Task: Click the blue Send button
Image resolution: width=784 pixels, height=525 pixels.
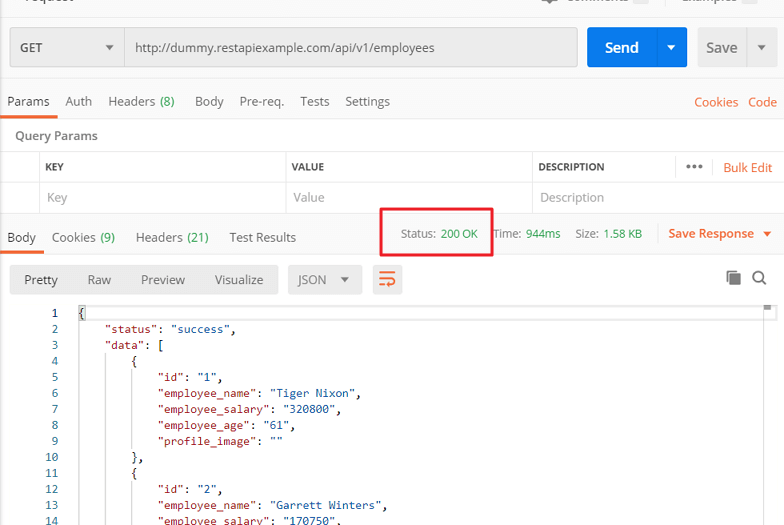Action: 622,48
